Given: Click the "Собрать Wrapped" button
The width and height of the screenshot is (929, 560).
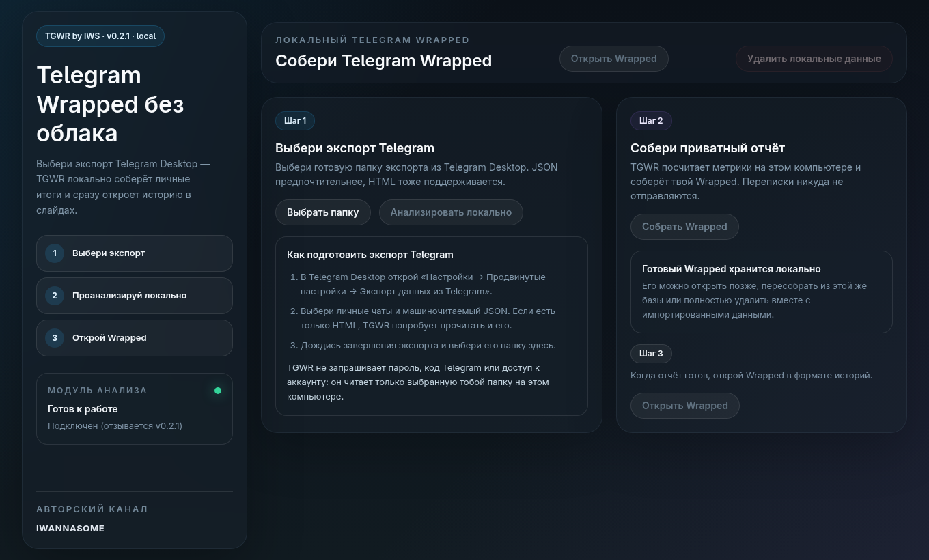Looking at the screenshot, I should [x=684, y=227].
